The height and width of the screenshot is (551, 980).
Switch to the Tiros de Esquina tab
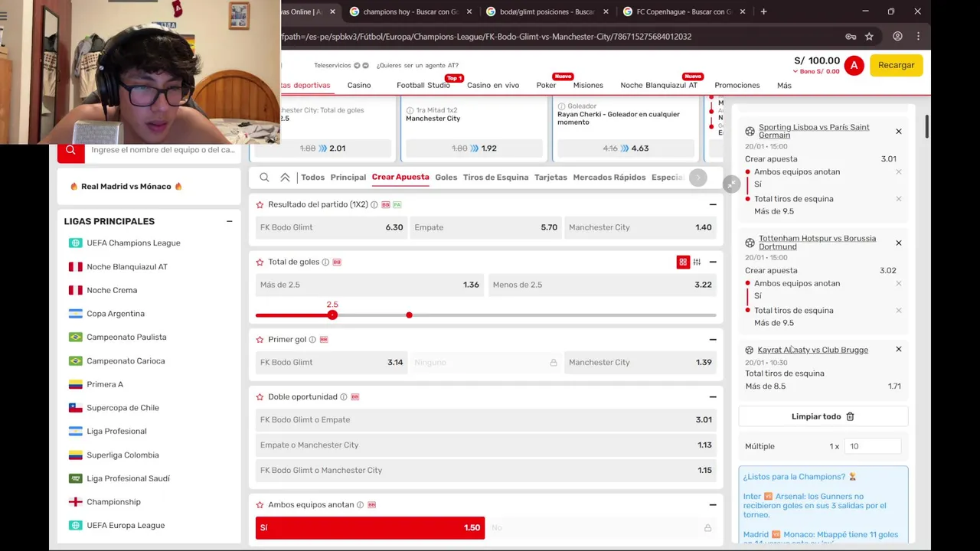(x=495, y=178)
